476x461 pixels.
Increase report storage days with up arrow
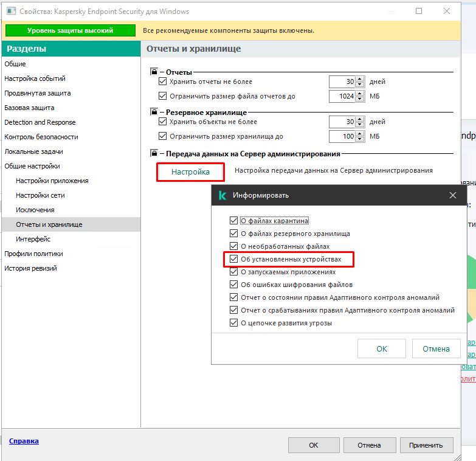click(x=360, y=78)
